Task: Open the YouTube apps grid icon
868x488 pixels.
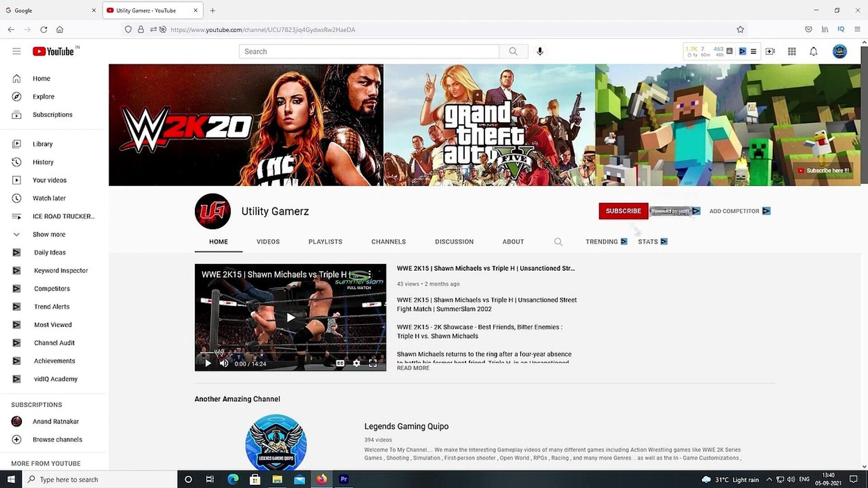Action: click(792, 52)
